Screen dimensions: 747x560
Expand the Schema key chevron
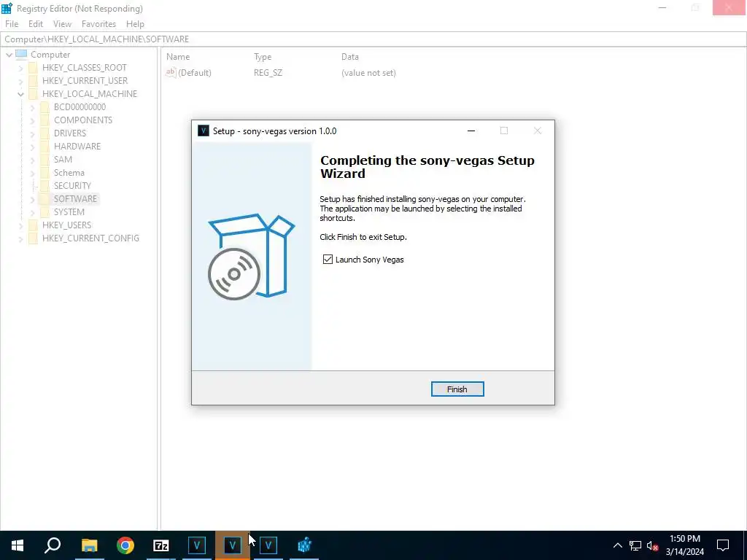coord(32,173)
